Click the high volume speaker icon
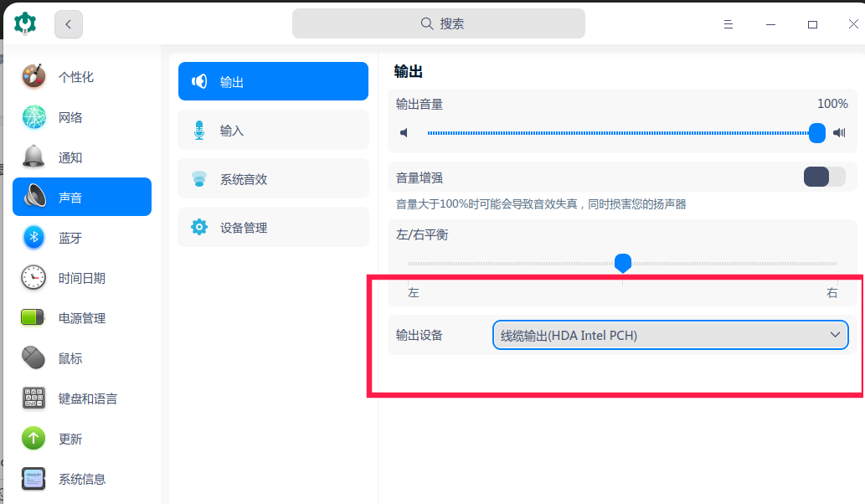865x504 pixels. click(840, 133)
